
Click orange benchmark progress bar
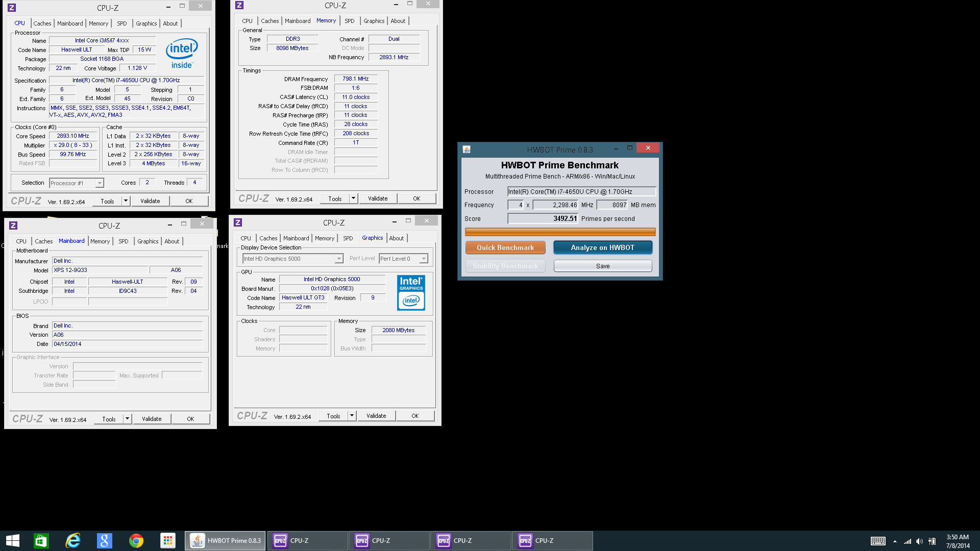[560, 232]
